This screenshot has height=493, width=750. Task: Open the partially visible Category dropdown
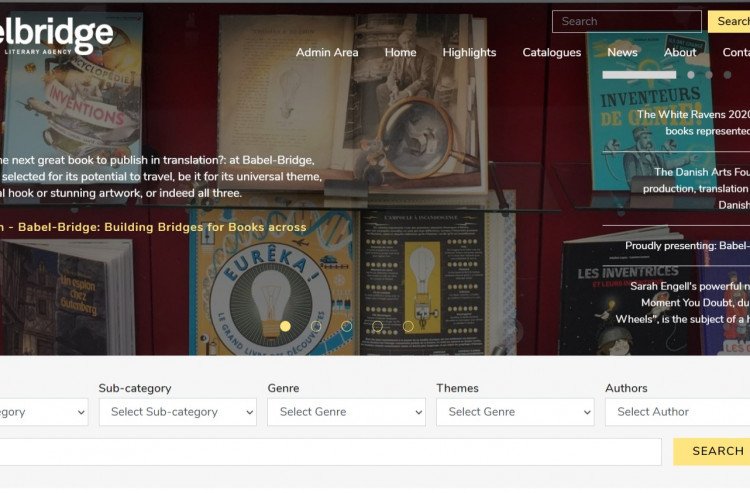44,412
